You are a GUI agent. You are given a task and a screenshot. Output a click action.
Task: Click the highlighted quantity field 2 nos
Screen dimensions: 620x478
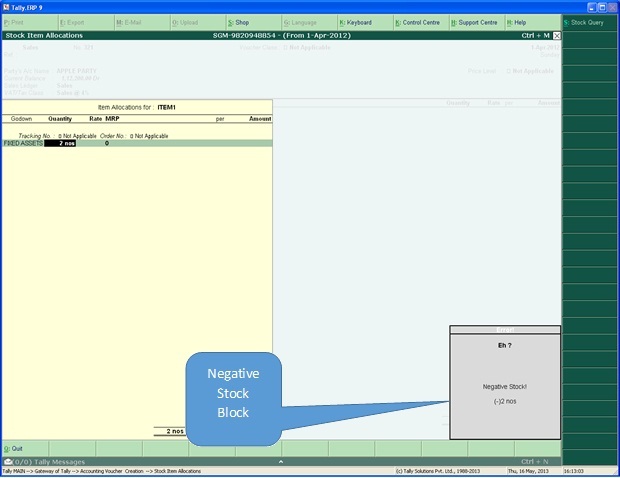coord(60,143)
